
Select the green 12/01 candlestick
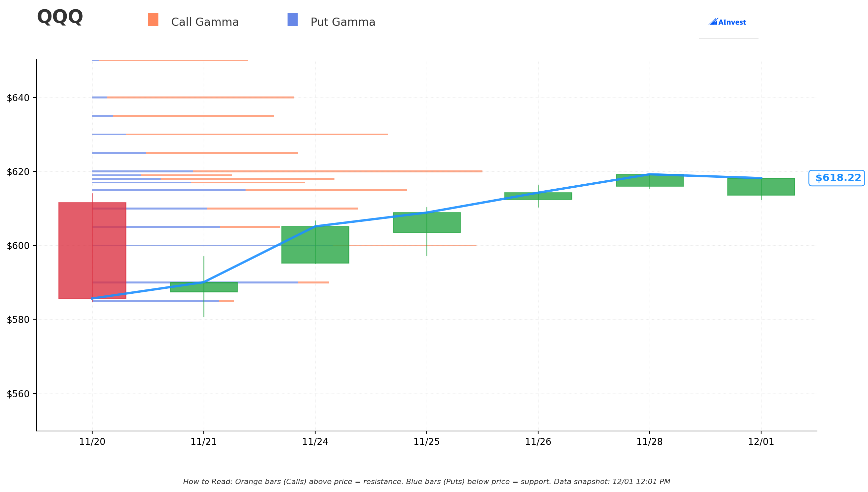click(761, 187)
